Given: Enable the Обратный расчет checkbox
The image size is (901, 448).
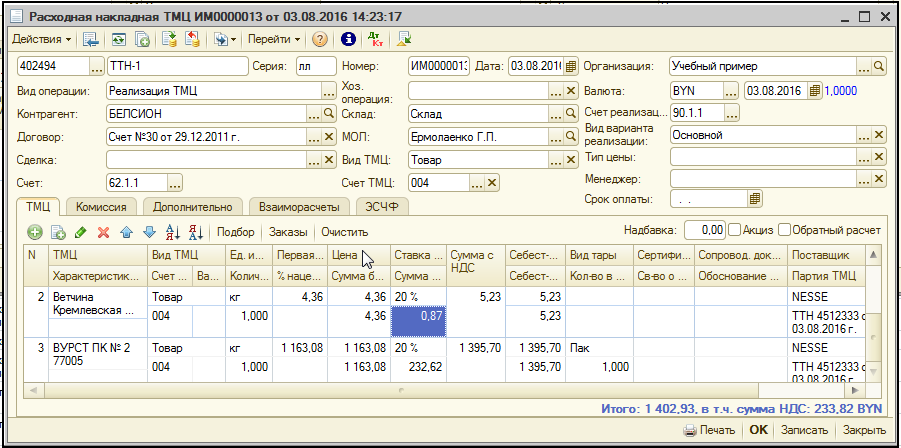Looking at the screenshot, I should point(785,229).
